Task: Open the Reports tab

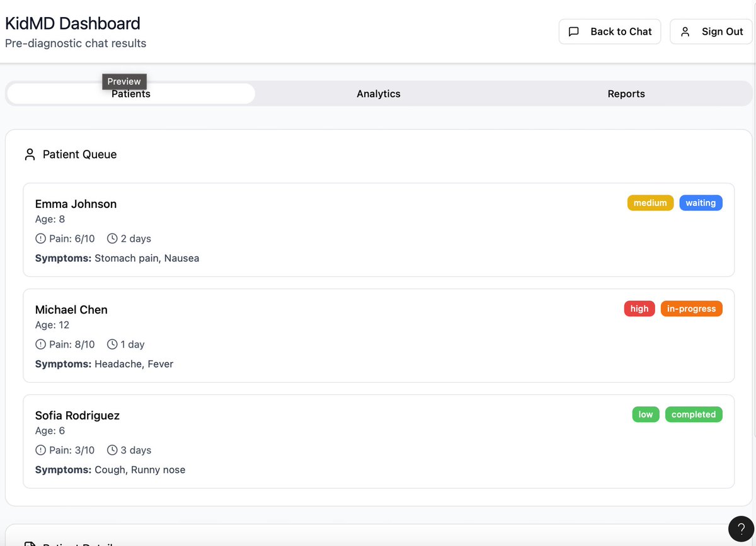Action: 626,94
